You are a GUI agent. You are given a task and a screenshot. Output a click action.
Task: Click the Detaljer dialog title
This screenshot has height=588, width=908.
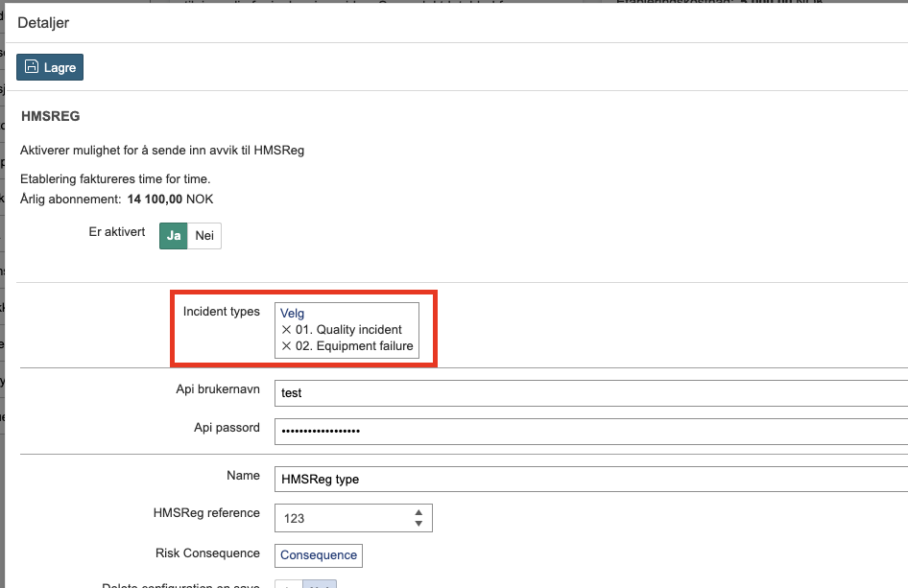click(x=43, y=22)
